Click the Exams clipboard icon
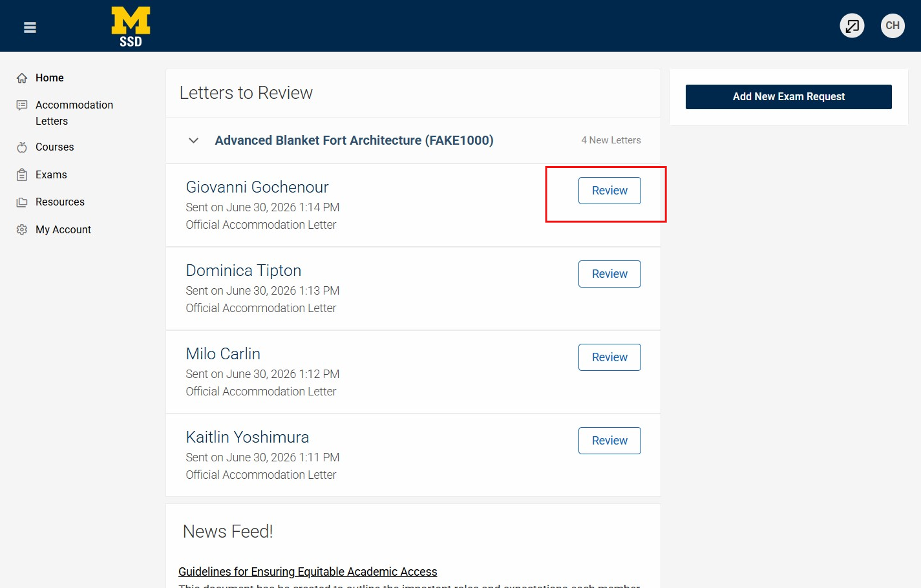921x588 pixels. (x=22, y=175)
